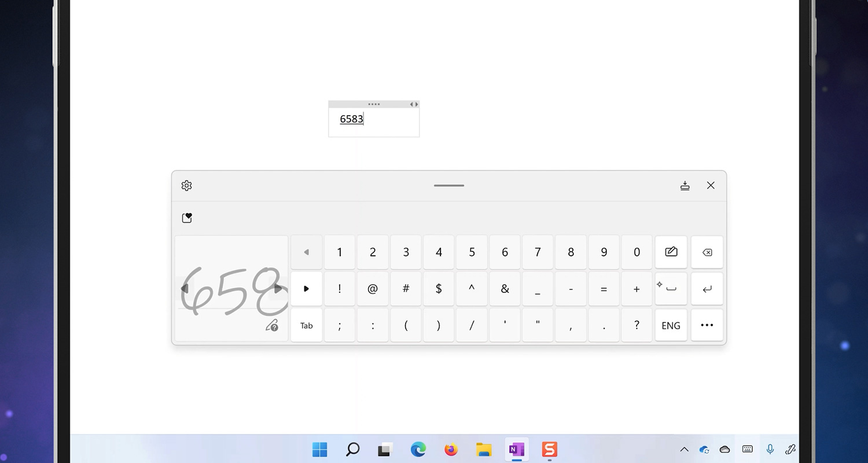Dock the touch keyboard using the dock icon
The height and width of the screenshot is (463, 868).
[x=685, y=185]
